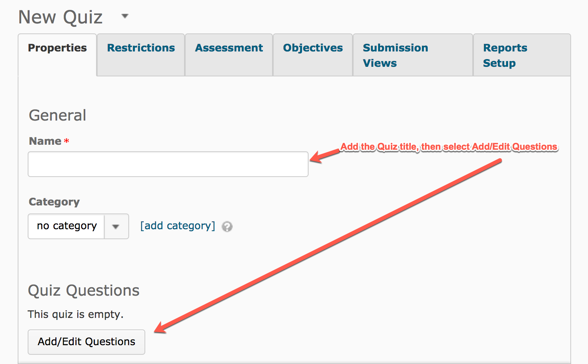
Task: Click the red required asterisk beside Name
Action: point(66,141)
